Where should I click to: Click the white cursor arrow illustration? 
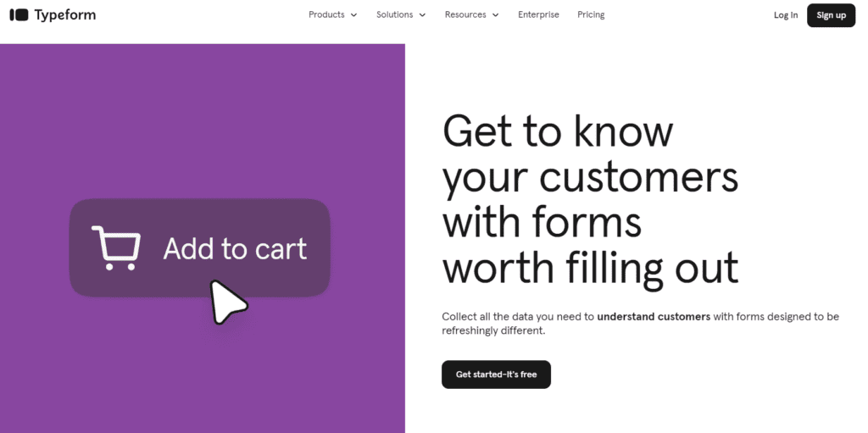click(x=227, y=302)
